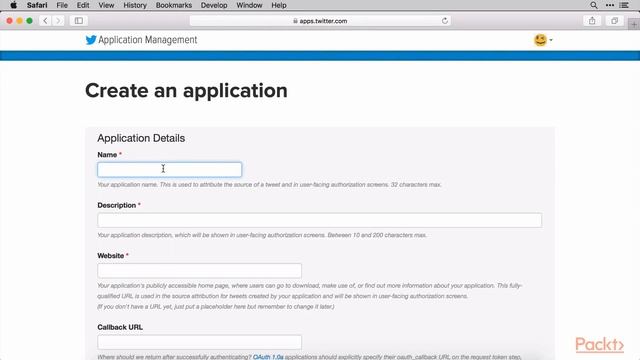The width and height of the screenshot is (640, 360).
Task: Click the "Create an application" heading
Action: [x=186, y=91]
